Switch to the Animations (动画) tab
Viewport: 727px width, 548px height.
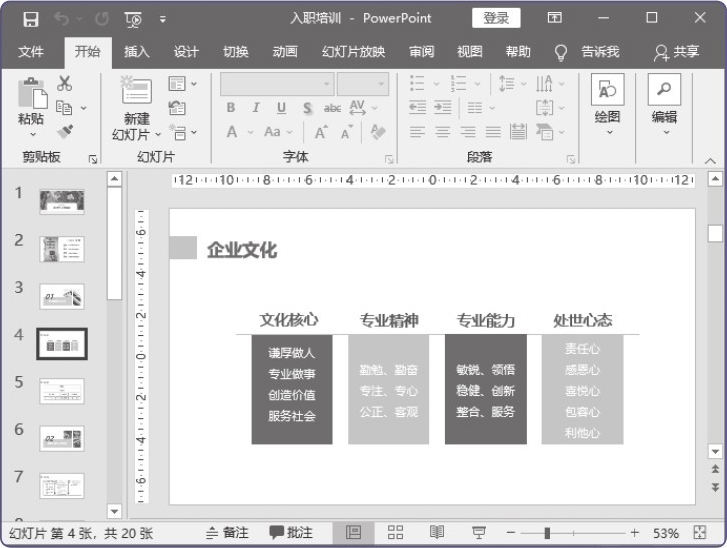click(x=285, y=52)
